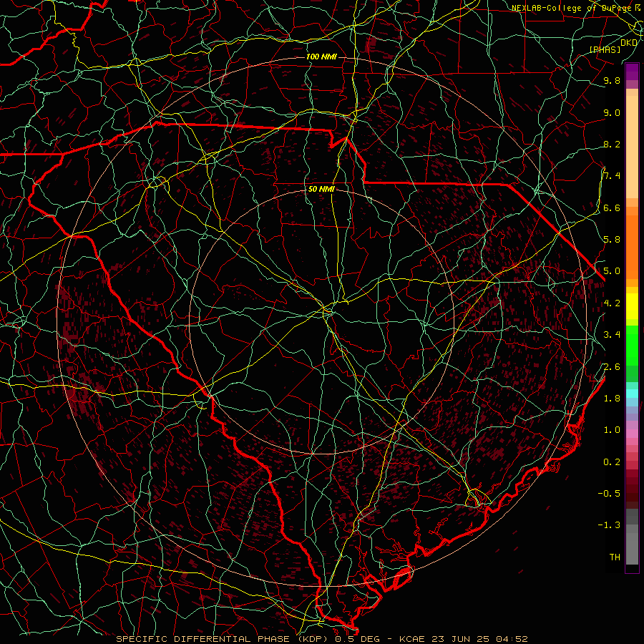Viewport: 644px width, 644px height.
Task: Click the 9.8 value on the color scale
Action: pyautogui.click(x=612, y=81)
